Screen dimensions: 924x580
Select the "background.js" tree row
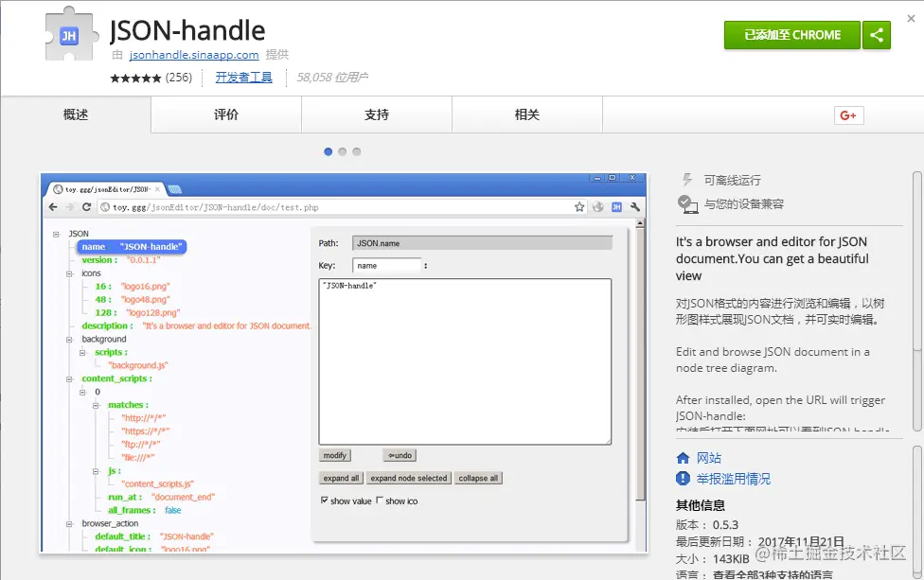pos(138,365)
